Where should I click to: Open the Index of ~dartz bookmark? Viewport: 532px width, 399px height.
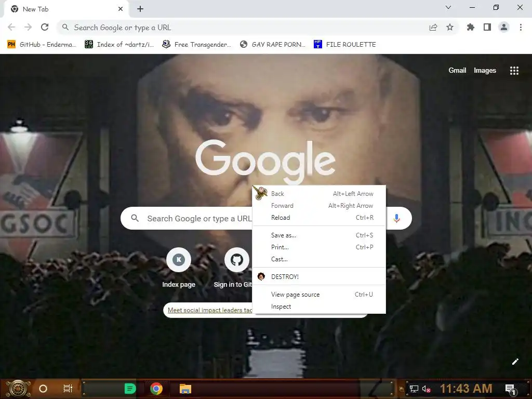(x=119, y=45)
